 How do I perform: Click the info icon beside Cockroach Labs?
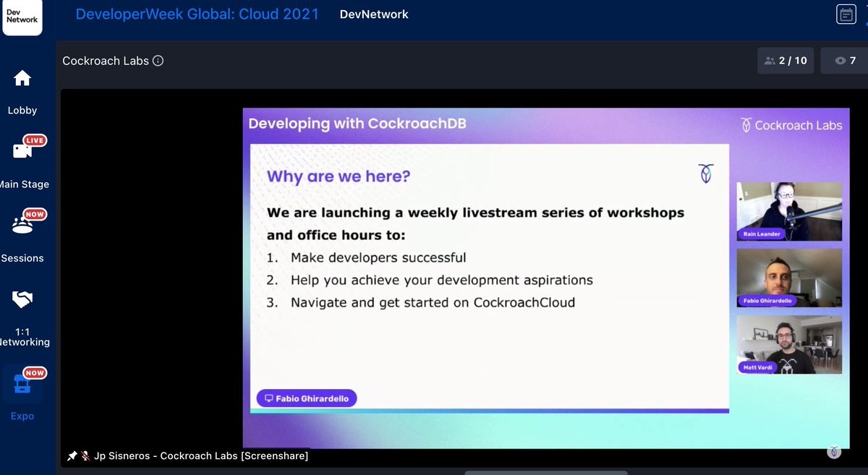click(x=158, y=61)
